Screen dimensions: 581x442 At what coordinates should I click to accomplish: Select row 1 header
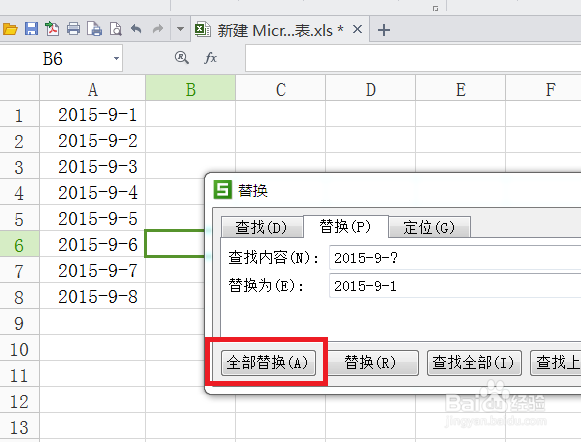click(x=19, y=114)
